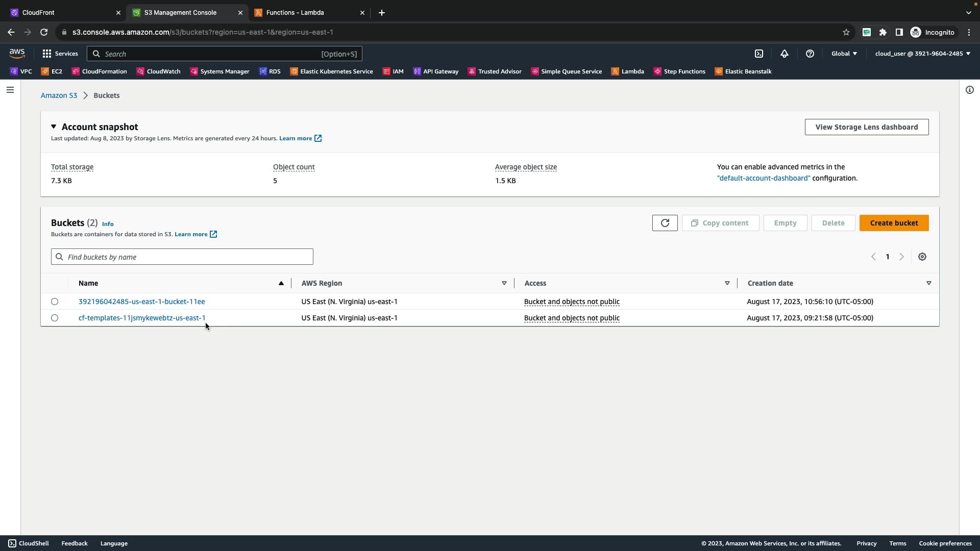Open table preferences gear icon
The image size is (980, 551).
click(x=922, y=257)
